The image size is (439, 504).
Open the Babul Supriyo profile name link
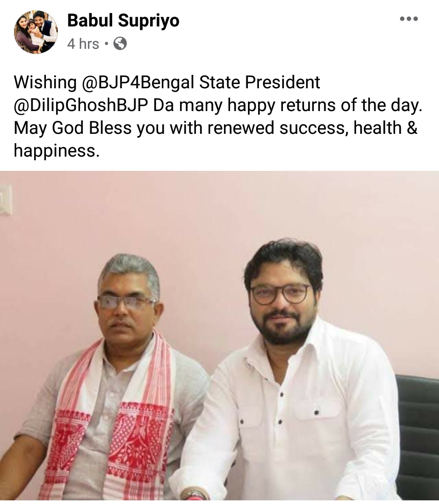(x=123, y=20)
